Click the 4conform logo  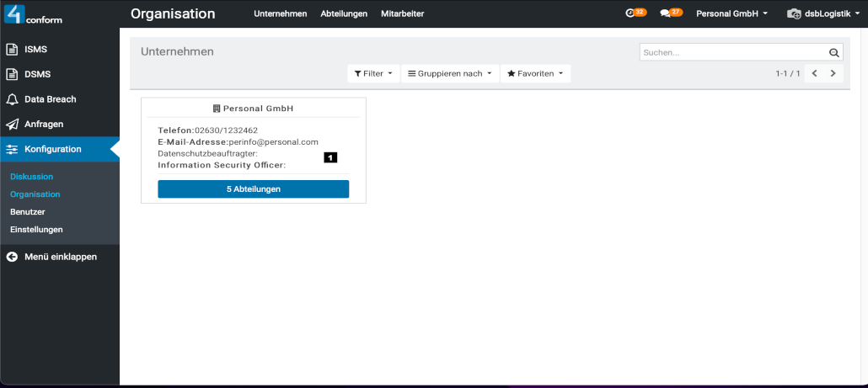click(x=34, y=14)
